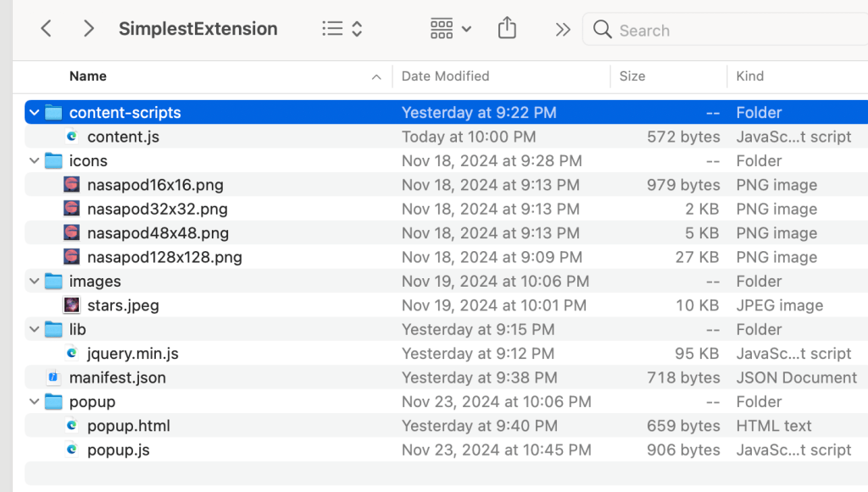Collapse the images folder
This screenshot has width=868, height=492.
(x=34, y=282)
